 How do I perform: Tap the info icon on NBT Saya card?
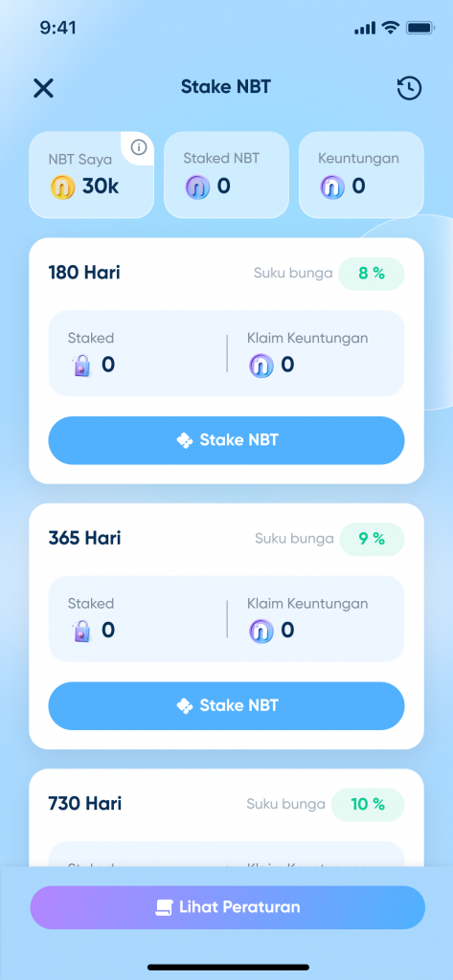point(139,147)
